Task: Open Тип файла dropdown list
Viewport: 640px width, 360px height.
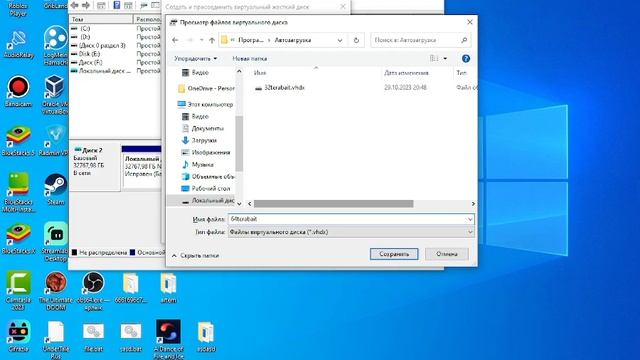Action: (x=351, y=232)
